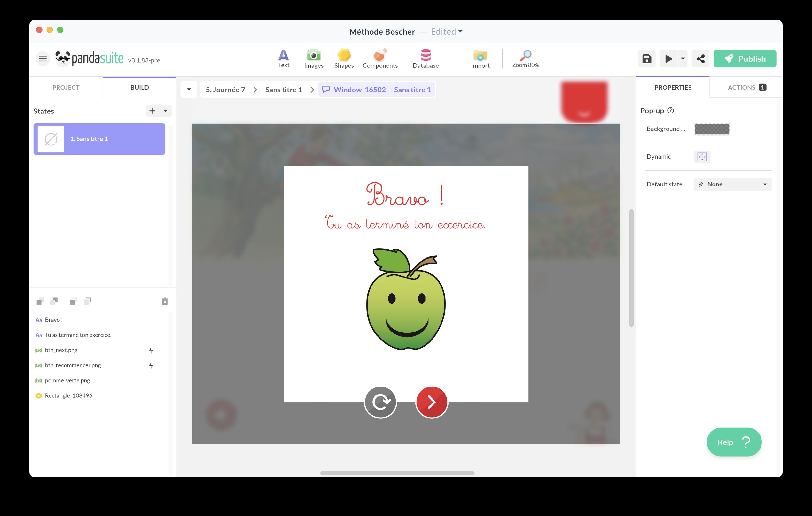
Task: Delete selected layer with trash icon
Action: click(165, 301)
